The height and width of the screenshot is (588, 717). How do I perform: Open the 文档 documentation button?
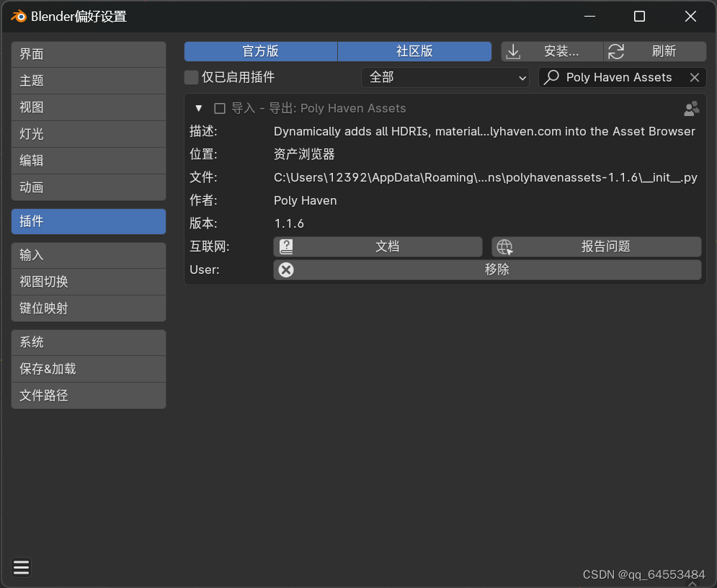point(378,247)
